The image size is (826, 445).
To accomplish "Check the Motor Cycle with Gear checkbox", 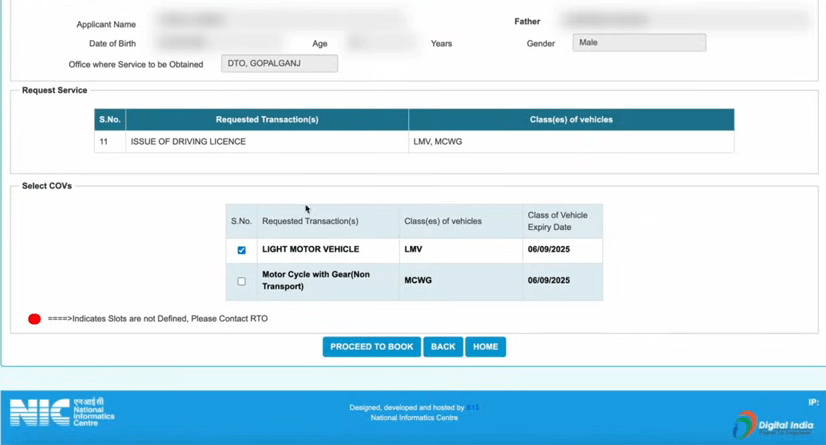I will (241, 281).
